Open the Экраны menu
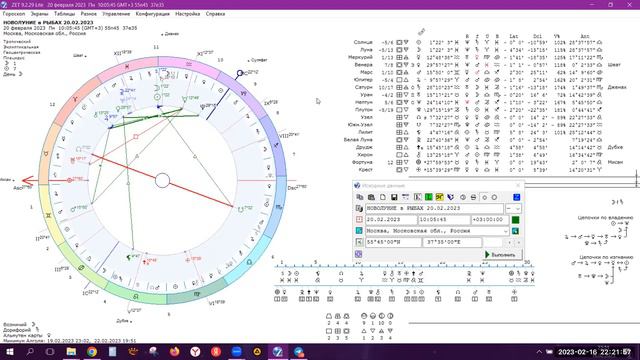Image resolution: width=640 pixels, height=360 pixels. click(40, 14)
